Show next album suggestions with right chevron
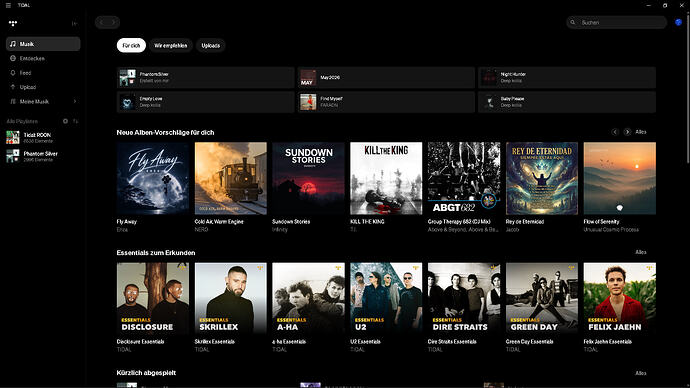Viewport: 690px width, 388px height. click(x=627, y=132)
